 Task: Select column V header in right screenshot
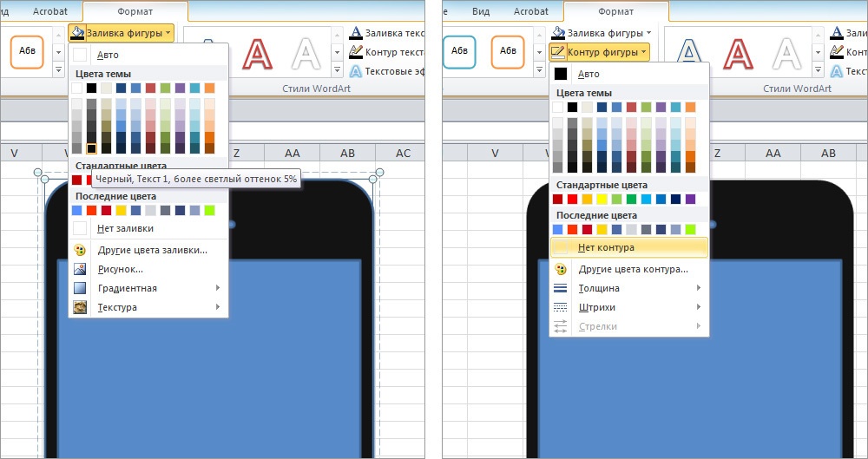tap(496, 153)
